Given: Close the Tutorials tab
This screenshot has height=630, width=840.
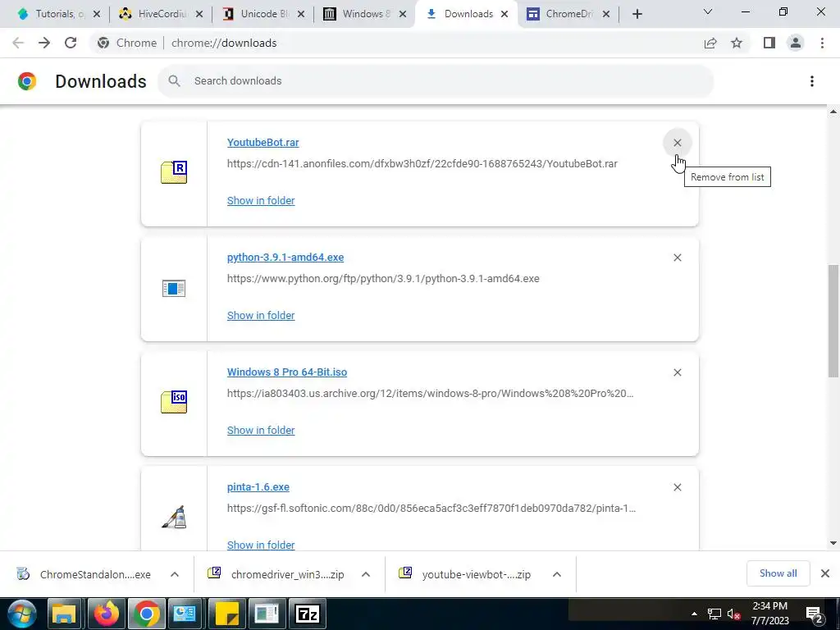Looking at the screenshot, I should (x=97, y=15).
